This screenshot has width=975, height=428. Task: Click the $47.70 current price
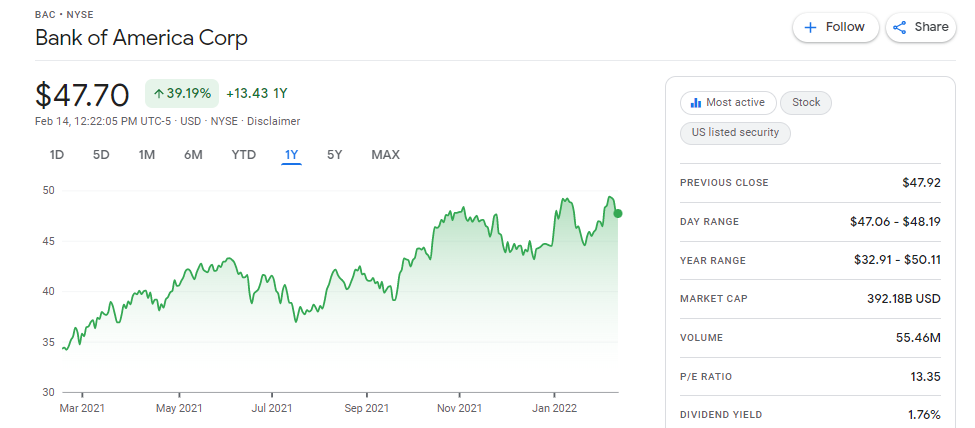pos(83,95)
